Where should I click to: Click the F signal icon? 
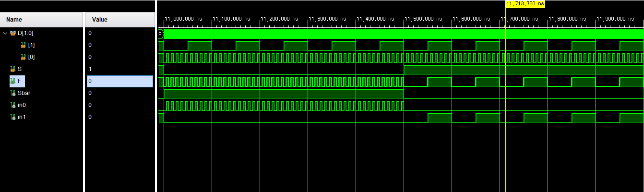tap(13, 81)
